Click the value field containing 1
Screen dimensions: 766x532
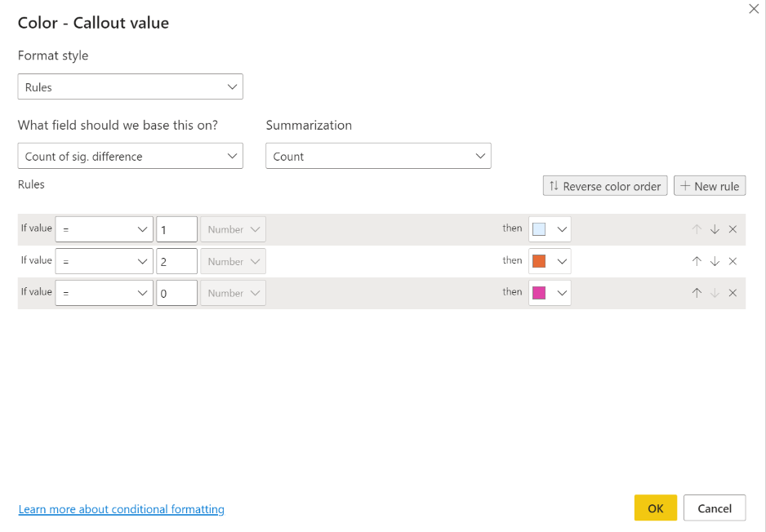[177, 229]
